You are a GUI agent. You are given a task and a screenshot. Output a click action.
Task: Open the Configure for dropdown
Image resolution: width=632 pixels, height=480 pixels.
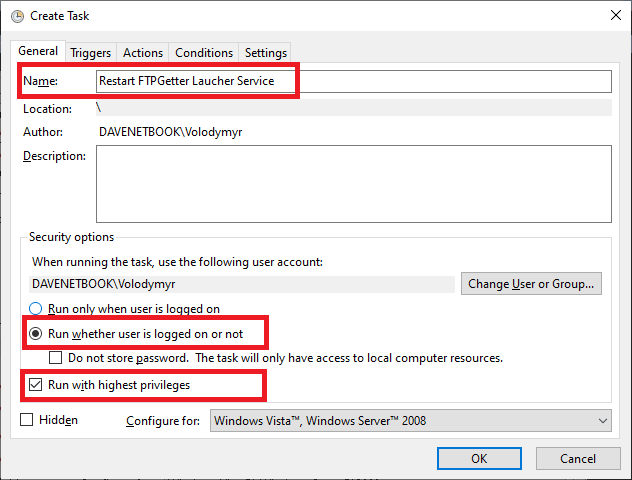410,421
